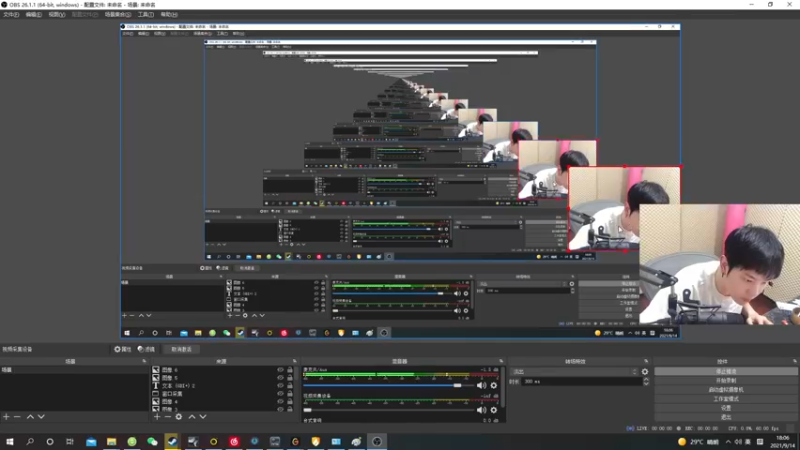The height and width of the screenshot is (450, 800).
Task: Click the 退出 (Exit) button
Action: tap(726, 417)
